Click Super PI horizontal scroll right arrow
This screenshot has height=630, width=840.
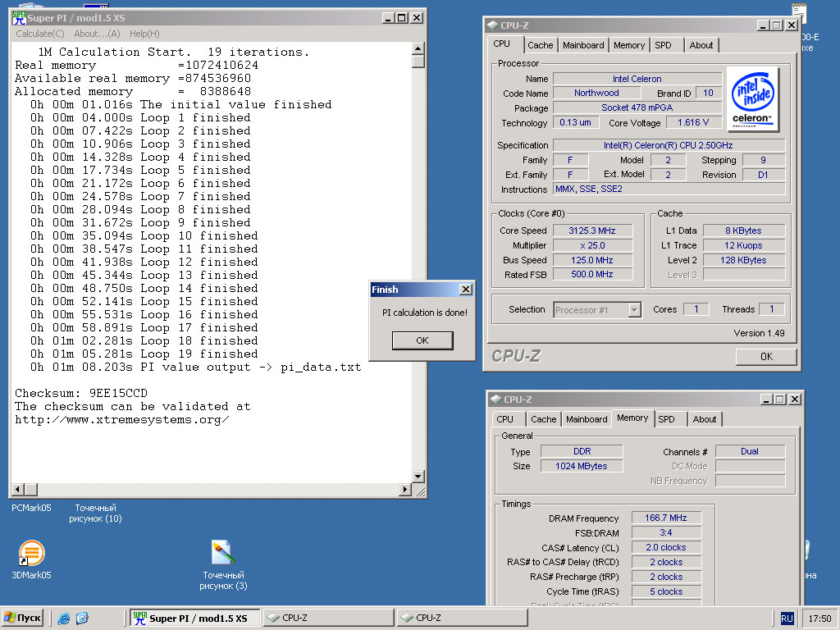(x=405, y=489)
